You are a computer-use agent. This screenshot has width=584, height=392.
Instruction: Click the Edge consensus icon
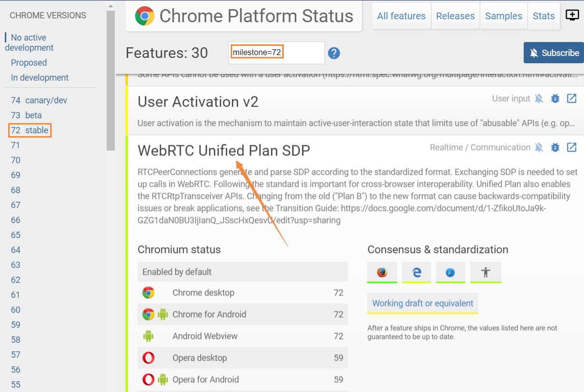tap(416, 272)
